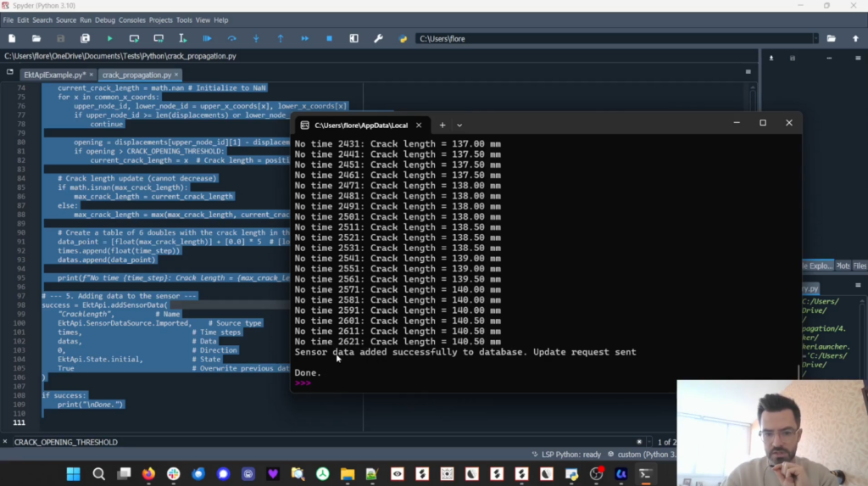868x486 pixels.
Task: Switch to the Plots pane tab
Action: [x=843, y=265]
